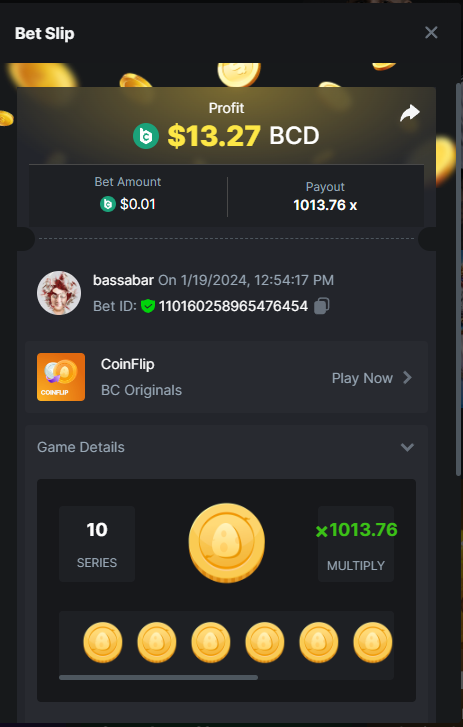
Task: Collapse the Game Details section
Action: [407, 447]
